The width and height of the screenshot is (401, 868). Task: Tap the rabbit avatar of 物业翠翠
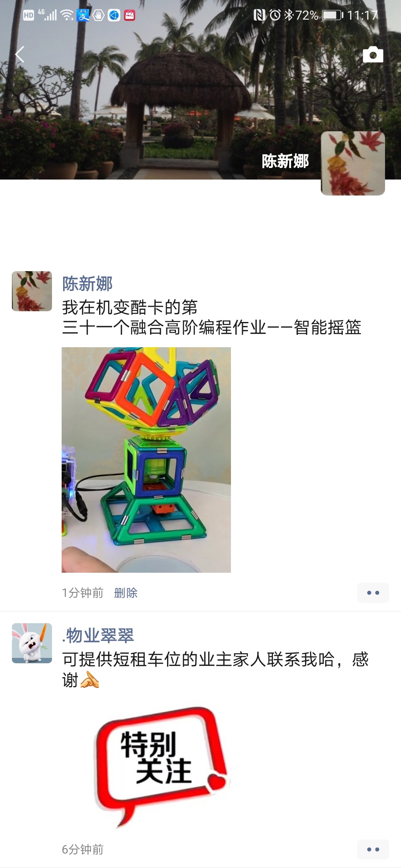pos(32,643)
